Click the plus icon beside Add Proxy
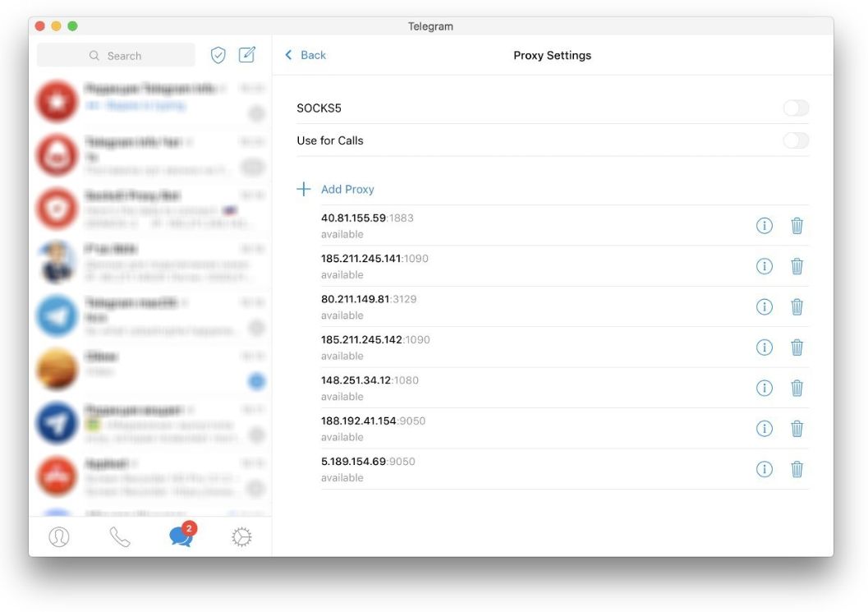The height and width of the screenshot is (612, 868). 303,190
